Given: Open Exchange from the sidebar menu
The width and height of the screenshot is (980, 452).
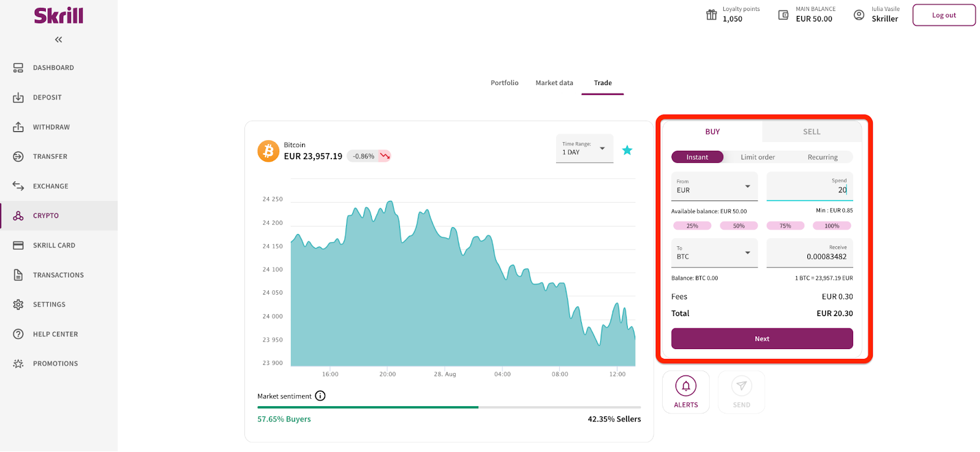Looking at the screenshot, I should 59,186.
